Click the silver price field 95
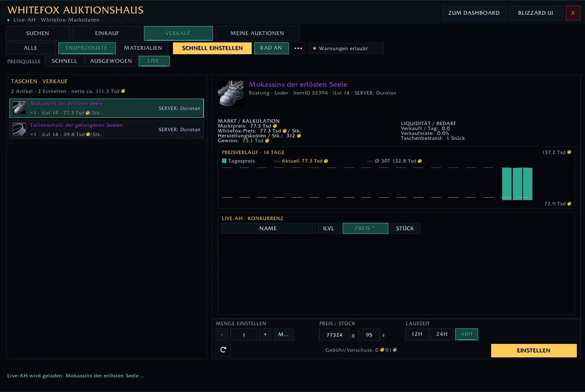585x392 pixels. [x=369, y=335]
